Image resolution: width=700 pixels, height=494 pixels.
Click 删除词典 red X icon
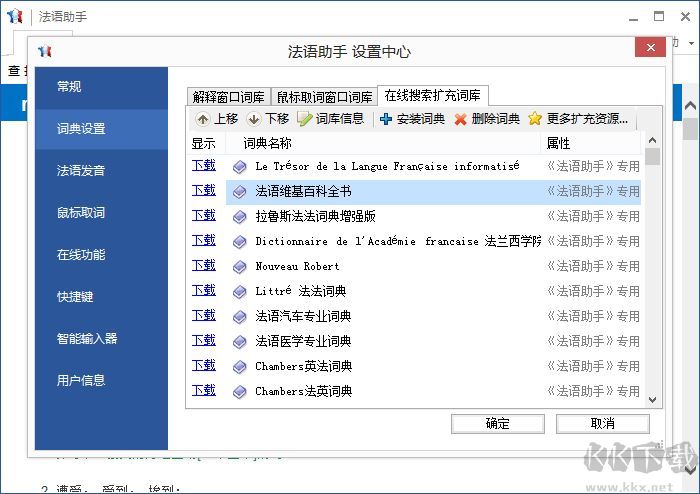[460, 119]
